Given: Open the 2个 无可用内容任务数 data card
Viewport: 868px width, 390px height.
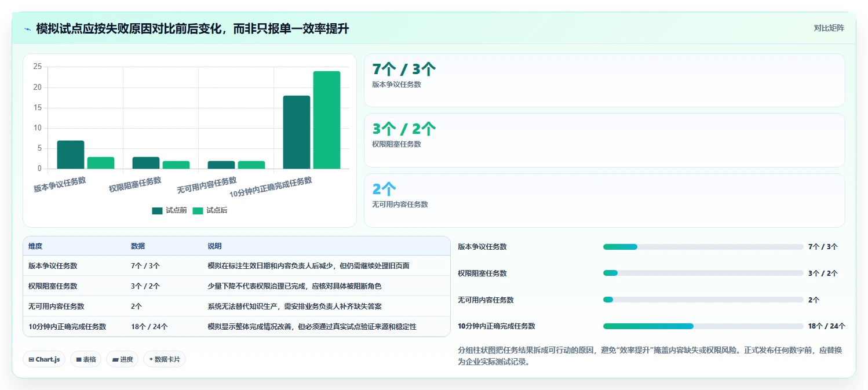Looking at the screenshot, I should [604, 201].
